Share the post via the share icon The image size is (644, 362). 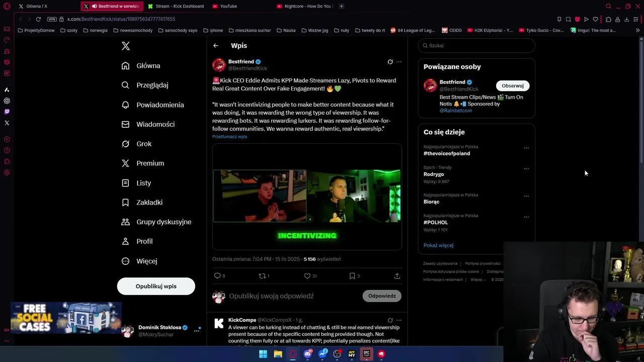point(397,276)
